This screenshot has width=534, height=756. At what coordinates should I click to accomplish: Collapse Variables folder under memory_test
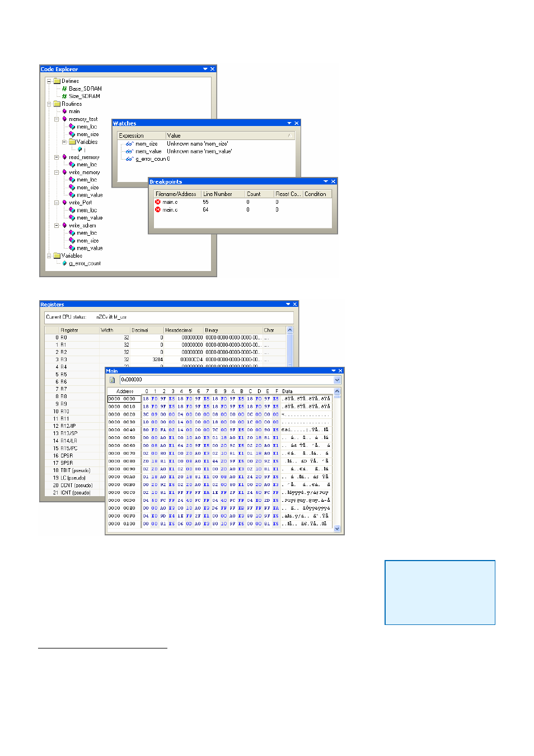coord(64,142)
